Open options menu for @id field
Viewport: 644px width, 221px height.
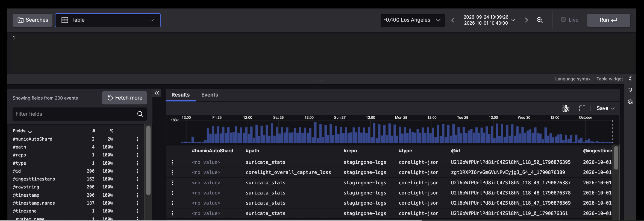137,171
